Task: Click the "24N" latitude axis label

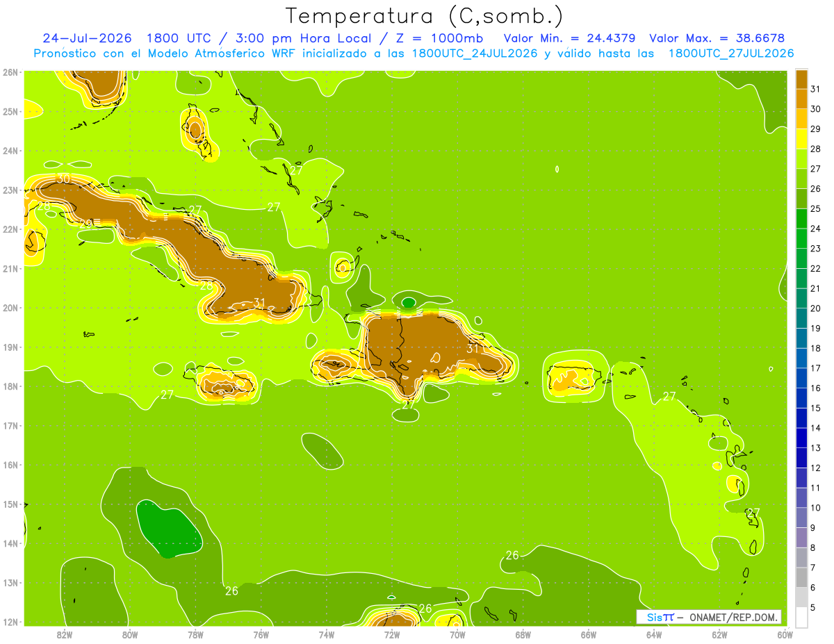Action: click(10, 151)
